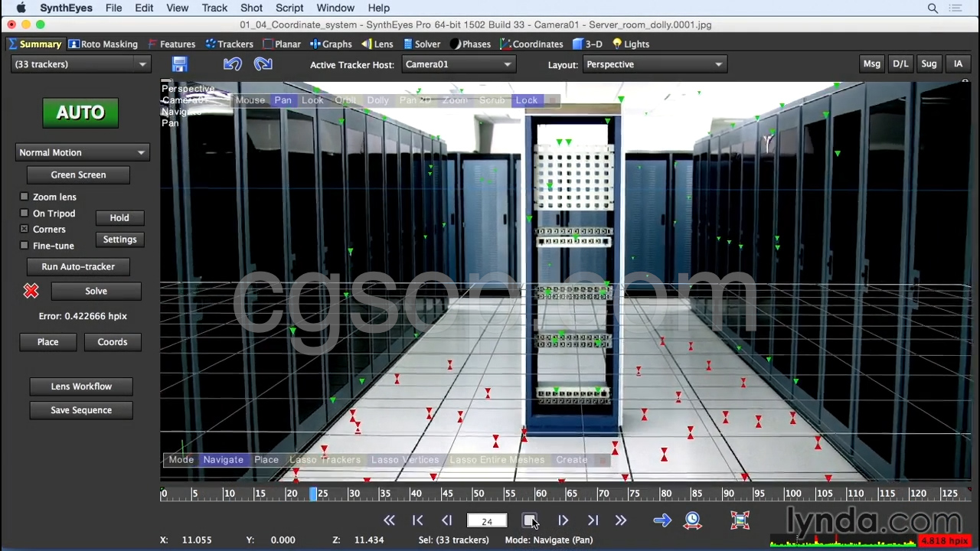Open the Layout Perspective dropdown

(x=655, y=64)
